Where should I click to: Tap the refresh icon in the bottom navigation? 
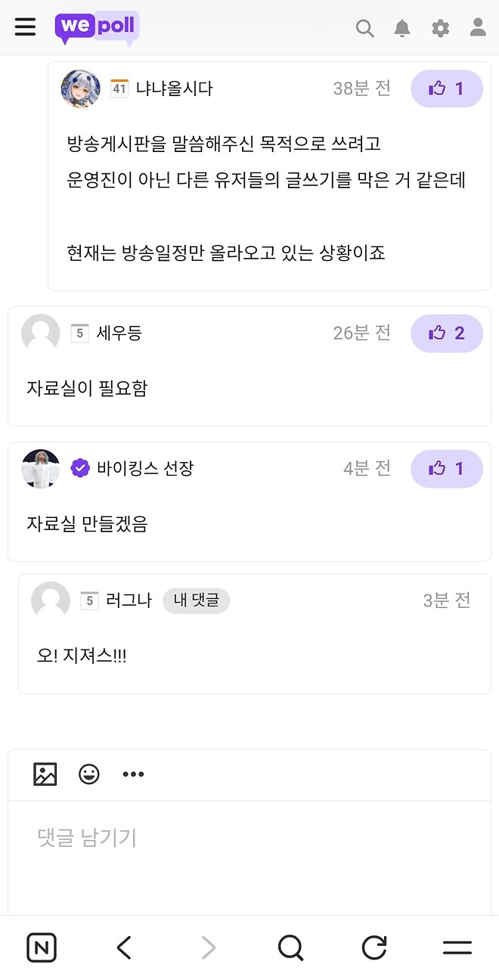click(x=373, y=947)
